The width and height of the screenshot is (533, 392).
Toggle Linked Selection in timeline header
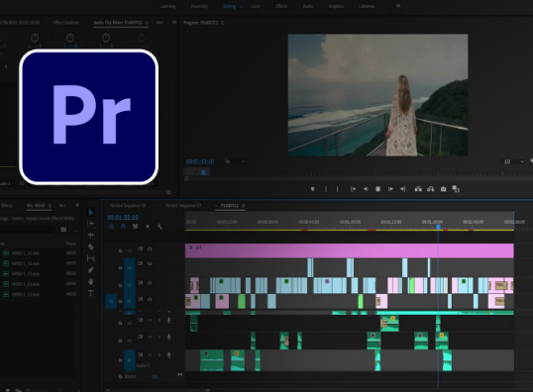(136, 227)
